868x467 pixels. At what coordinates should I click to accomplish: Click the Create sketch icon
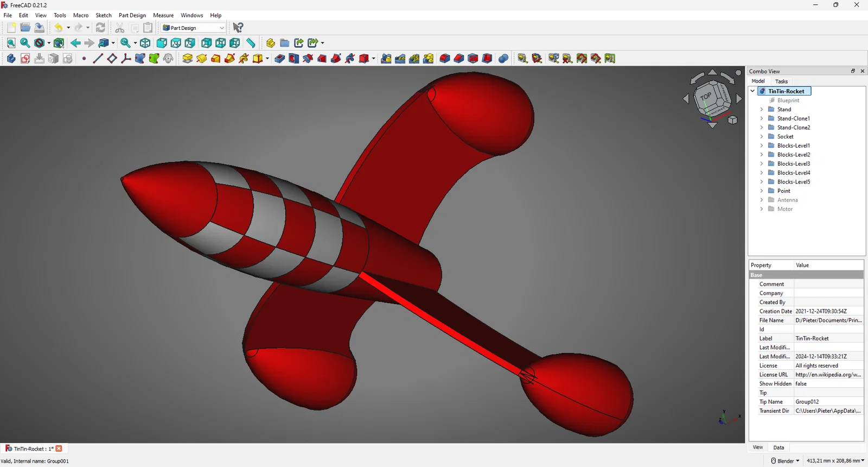pos(25,59)
